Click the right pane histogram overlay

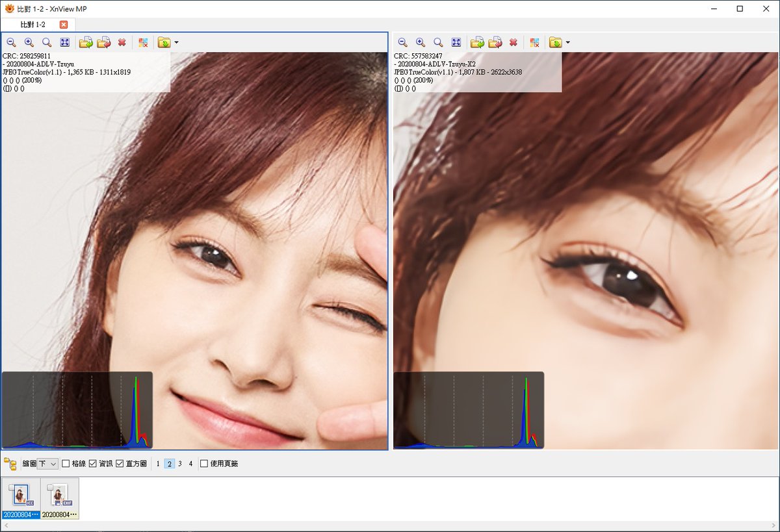[x=468, y=410]
